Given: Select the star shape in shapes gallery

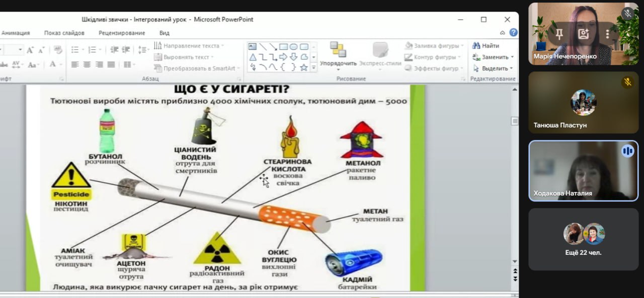Looking at the screenshot, I should pyautogui.click(x=303, y=67).
